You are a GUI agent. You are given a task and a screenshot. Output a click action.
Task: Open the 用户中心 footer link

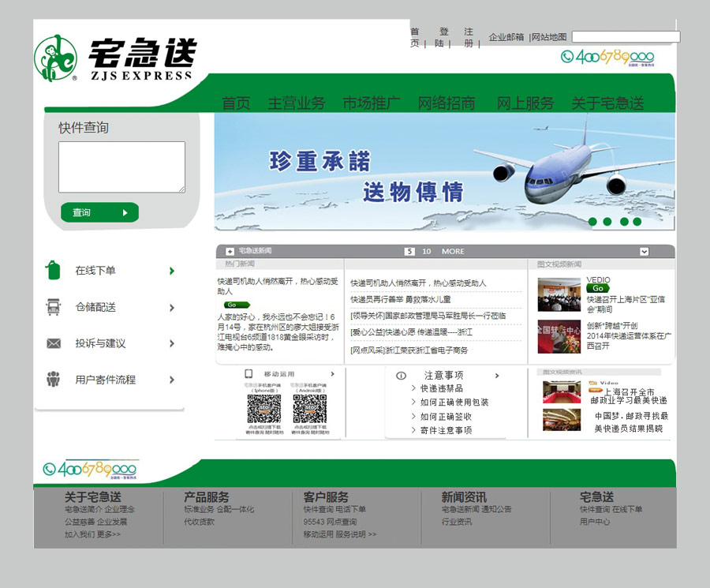pyautogui.click(x=595, y=522)
